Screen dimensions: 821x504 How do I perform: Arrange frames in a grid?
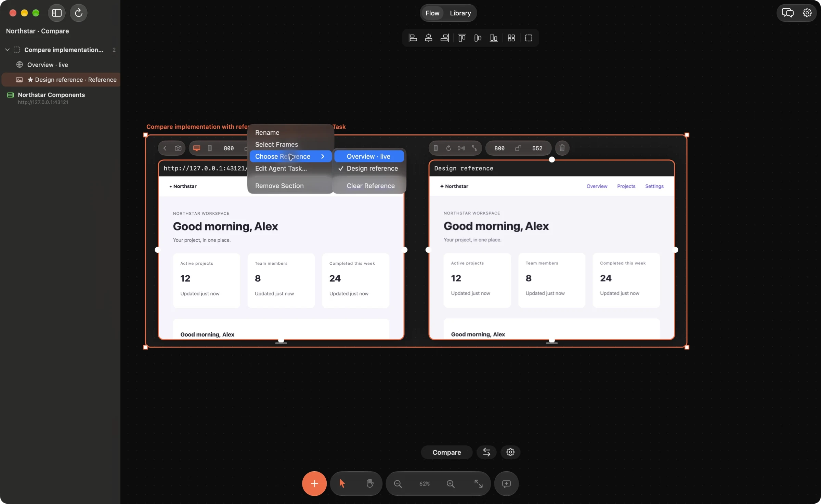511,38
